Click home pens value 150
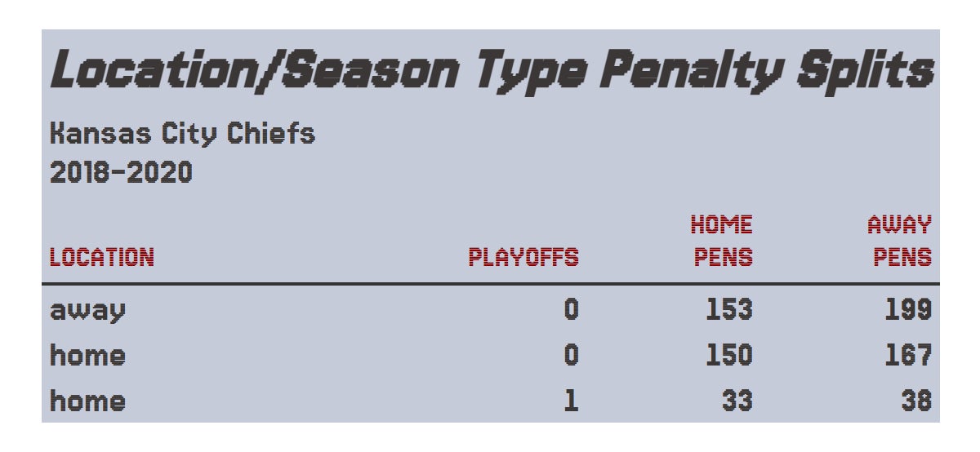The image size is (980, 452). point(728,355)
